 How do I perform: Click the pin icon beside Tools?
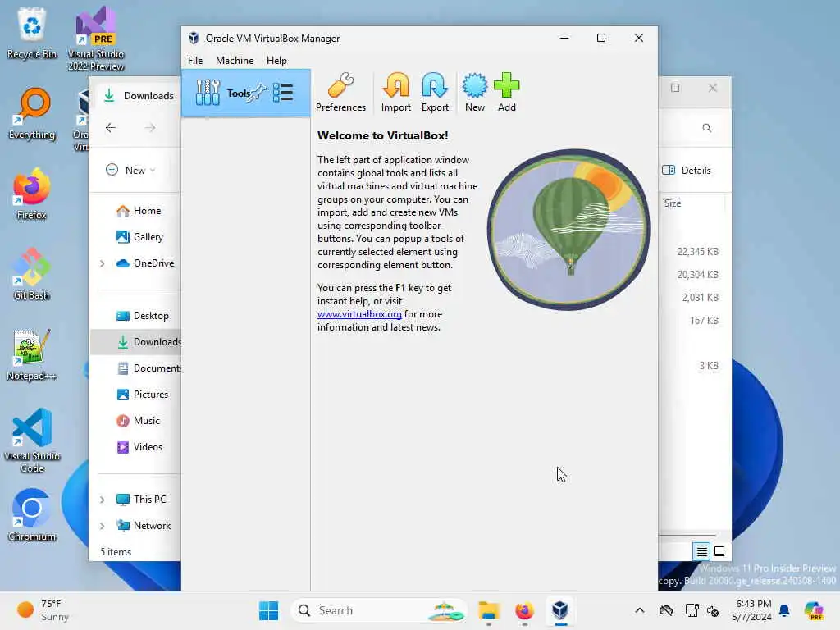(258, 93)
